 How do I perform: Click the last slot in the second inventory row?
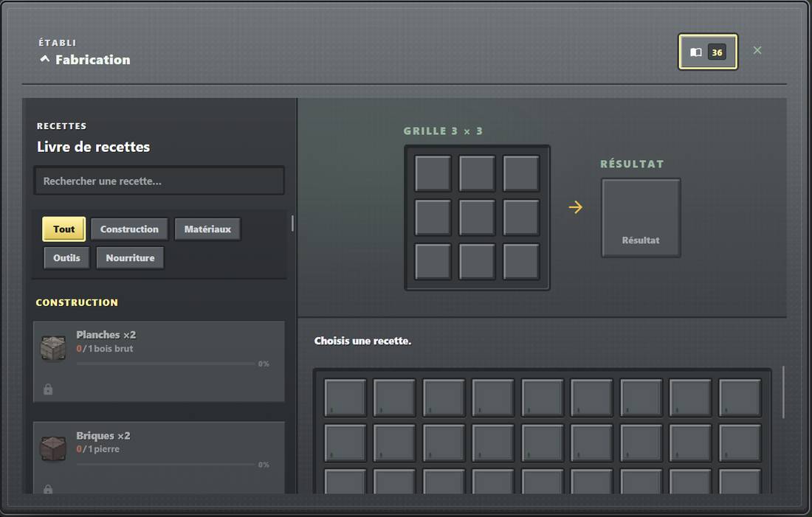pyautogui.click(x=740, y=443)
